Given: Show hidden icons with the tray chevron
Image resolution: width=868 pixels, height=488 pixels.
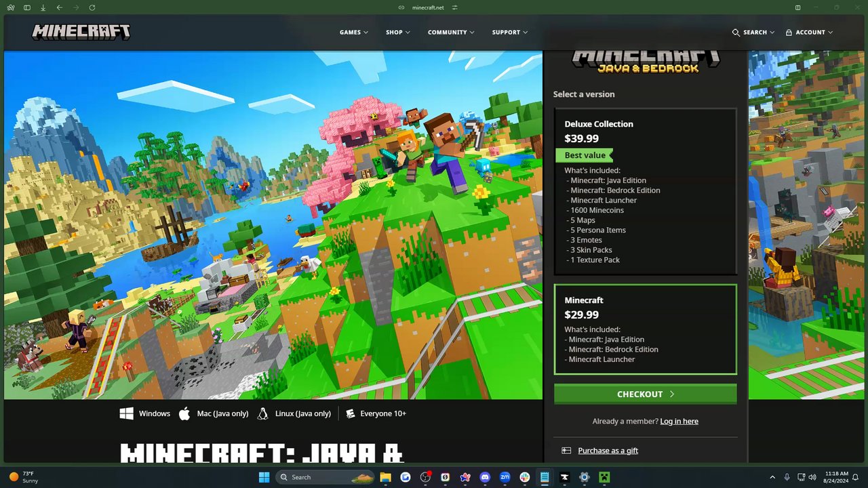Looking at the screenshot, I should tap(772, 477).
